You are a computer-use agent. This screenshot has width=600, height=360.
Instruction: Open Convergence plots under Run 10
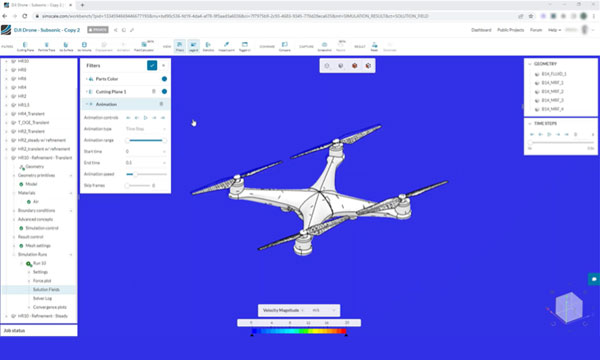click(50, 307)
